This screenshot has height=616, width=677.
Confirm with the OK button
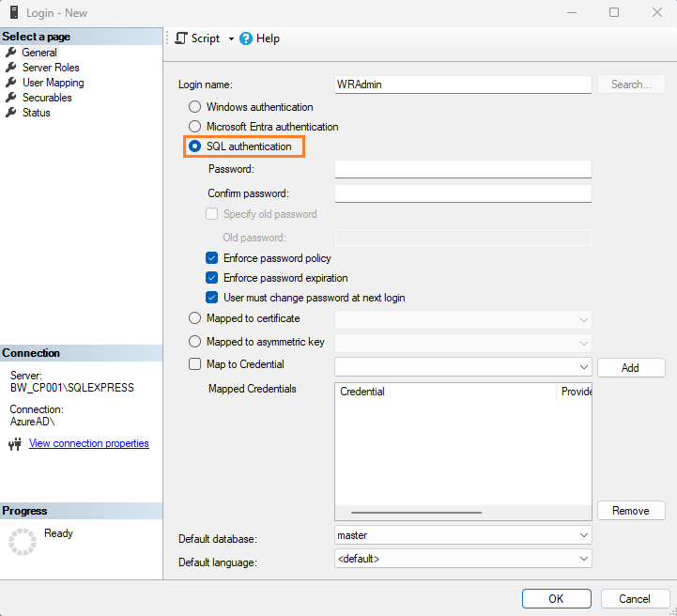[x=556, y=599]
